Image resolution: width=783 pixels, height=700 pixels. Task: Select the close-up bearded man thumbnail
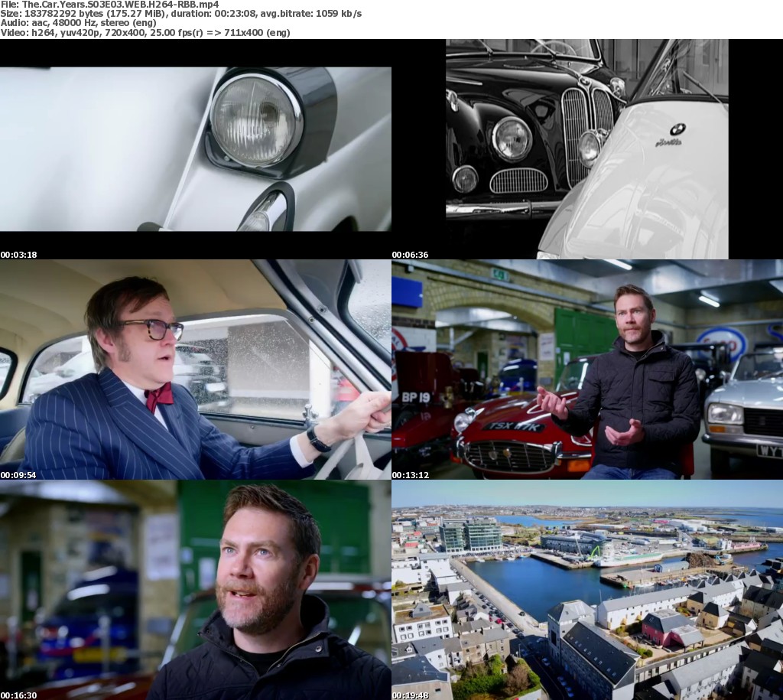pos(195,589)
